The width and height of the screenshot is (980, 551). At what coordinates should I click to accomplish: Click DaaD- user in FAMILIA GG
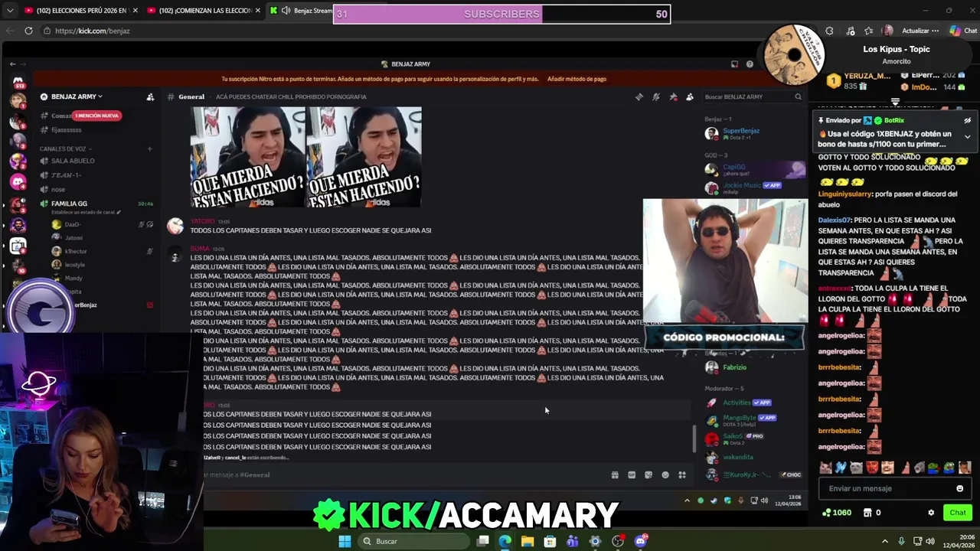[x=72, y=225]
